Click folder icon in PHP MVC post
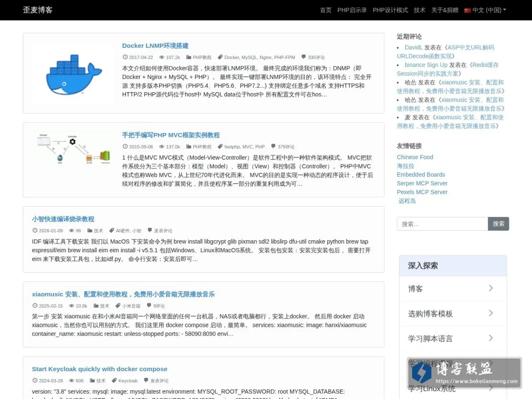Viewport: 532px width, 399px height. [189, 147]
